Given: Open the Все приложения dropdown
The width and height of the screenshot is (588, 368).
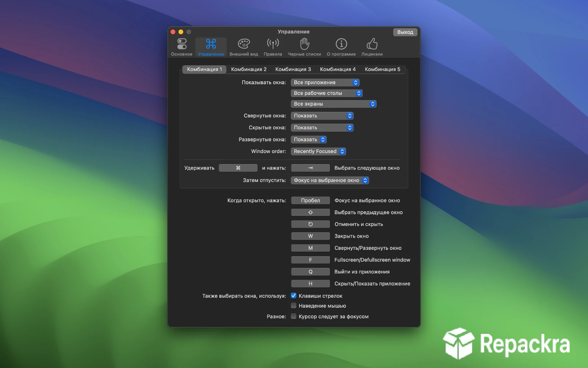Looking at the screenshot, I should click(325, 82).
